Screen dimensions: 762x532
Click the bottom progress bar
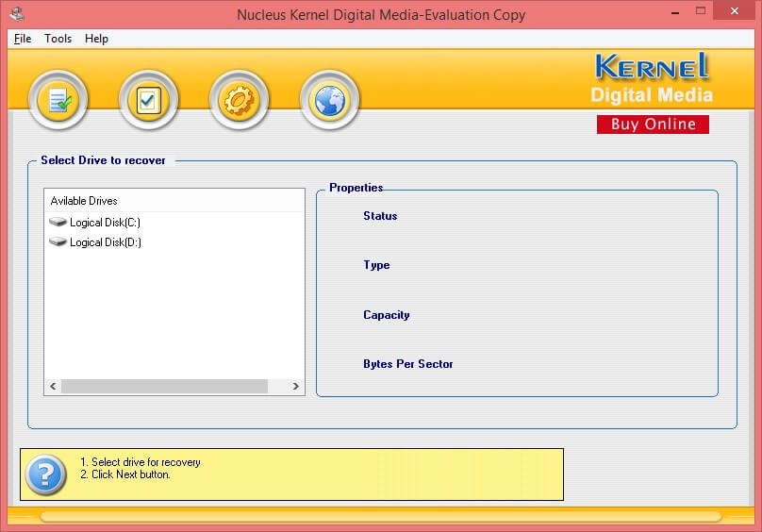[x=380, y=517]
